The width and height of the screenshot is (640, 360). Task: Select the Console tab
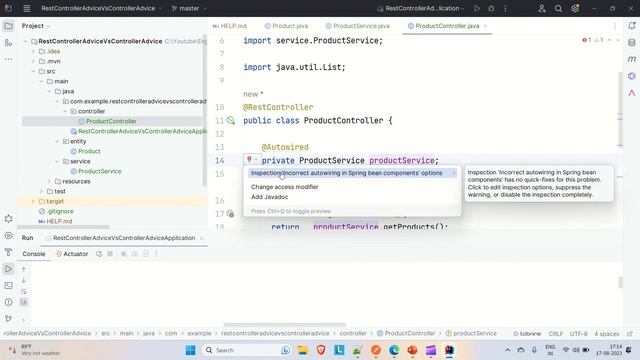pos(34,254)
